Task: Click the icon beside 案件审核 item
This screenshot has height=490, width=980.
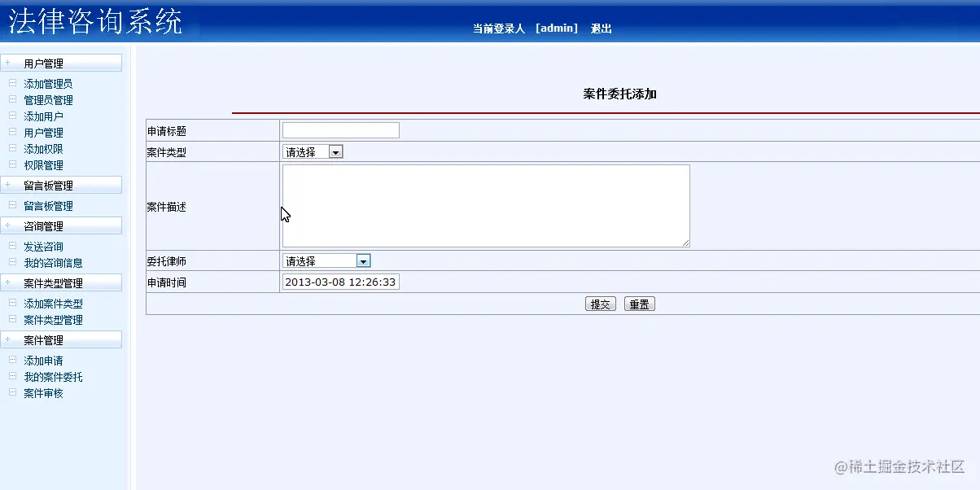Action: (x=11, y=392)
